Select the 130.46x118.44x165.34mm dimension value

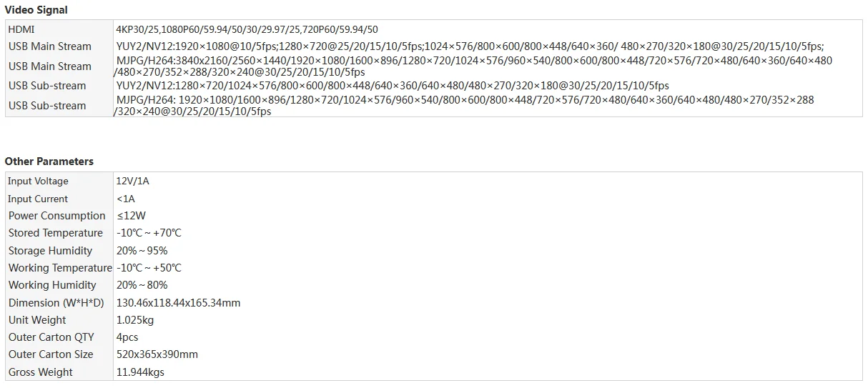[x=178, y=303]
